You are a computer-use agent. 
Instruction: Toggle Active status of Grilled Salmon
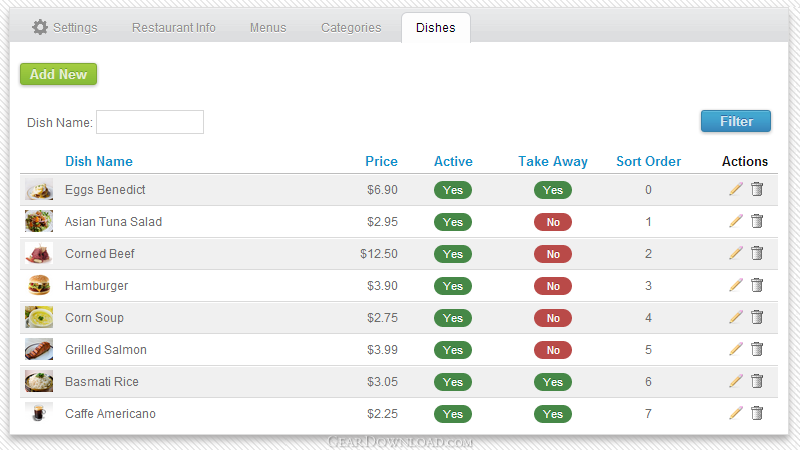(453, 350)
